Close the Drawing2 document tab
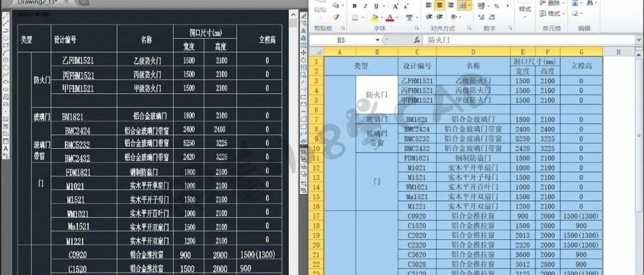Screen dimensions: 644x275 pos(67,2)
